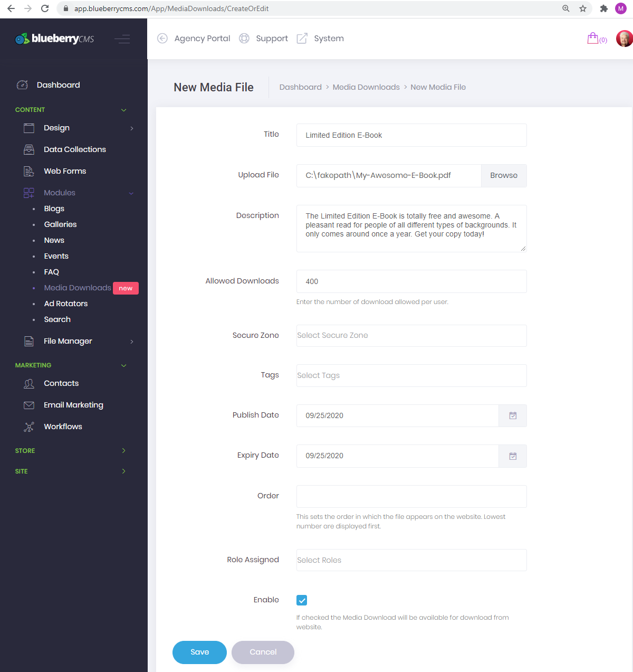Click into the Title field
633x672 pixels.
tap(411, 135)
